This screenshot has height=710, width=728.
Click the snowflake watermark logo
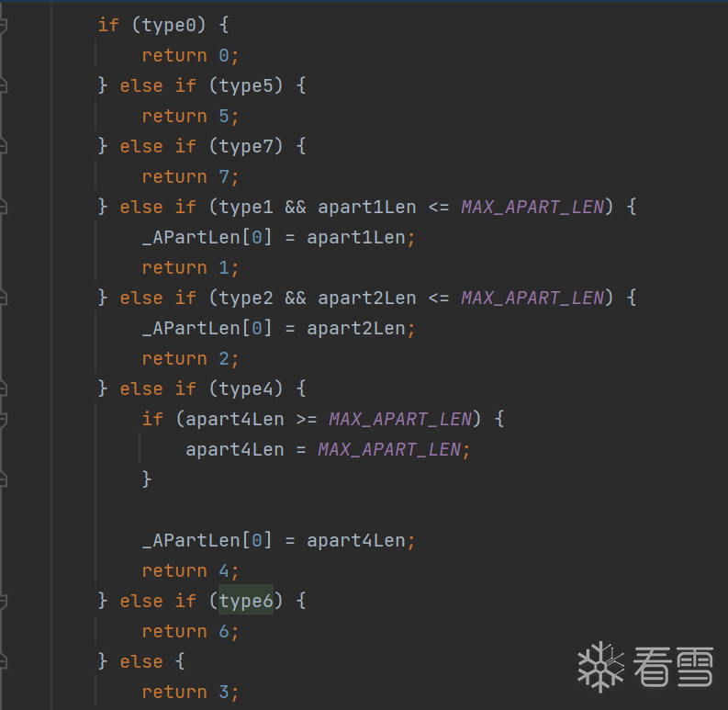point(599,666)
